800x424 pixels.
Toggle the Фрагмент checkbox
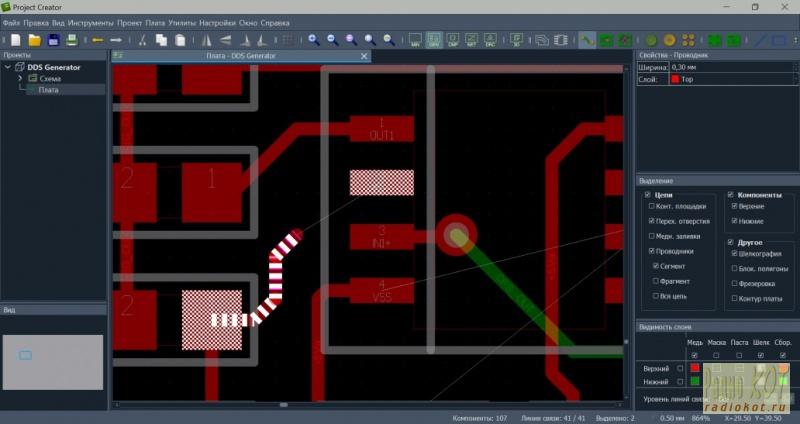point(656,282)
